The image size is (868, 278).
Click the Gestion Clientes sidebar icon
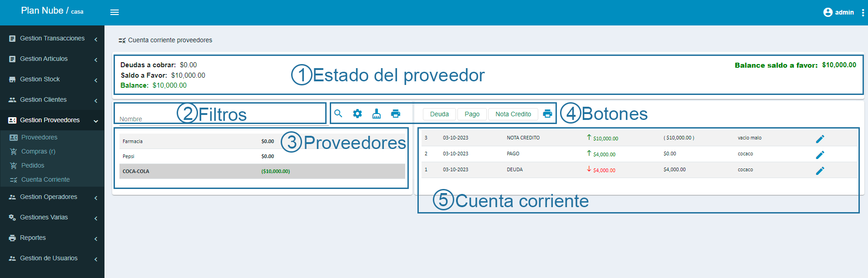click(x=12, y=100)
